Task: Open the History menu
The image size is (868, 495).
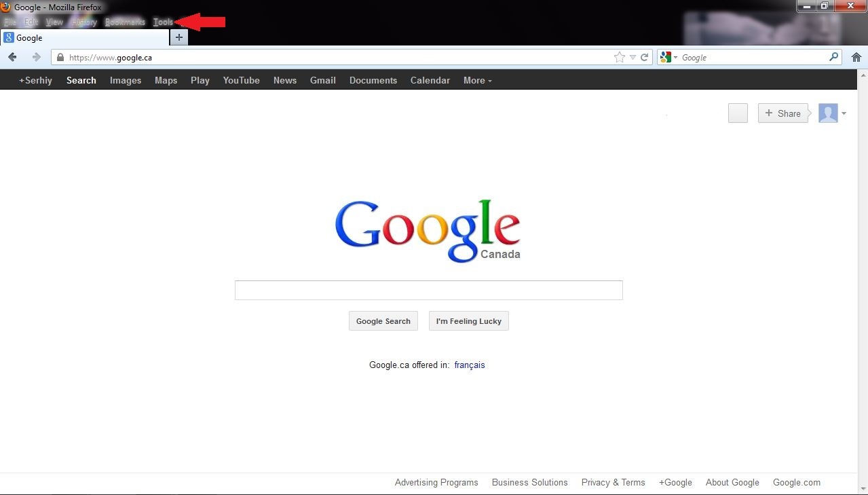Action: (x=84, y=22)
